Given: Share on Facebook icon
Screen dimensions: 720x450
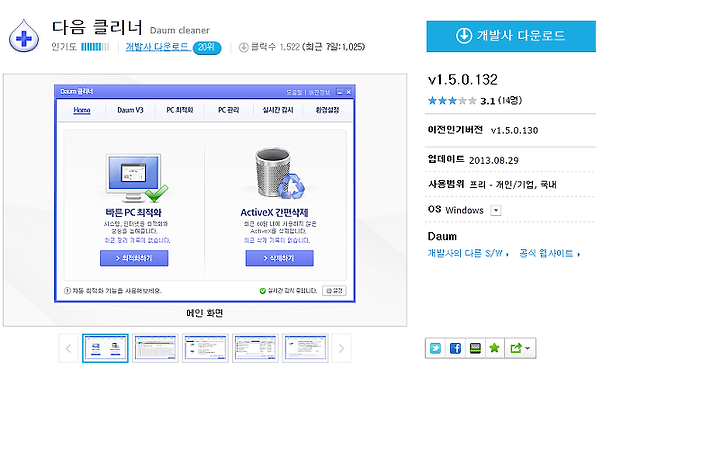Looking at the screenshot, I should 455,348.
